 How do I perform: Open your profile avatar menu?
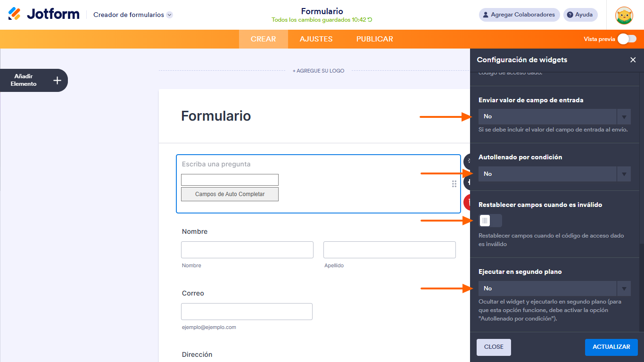pos(624,15)
